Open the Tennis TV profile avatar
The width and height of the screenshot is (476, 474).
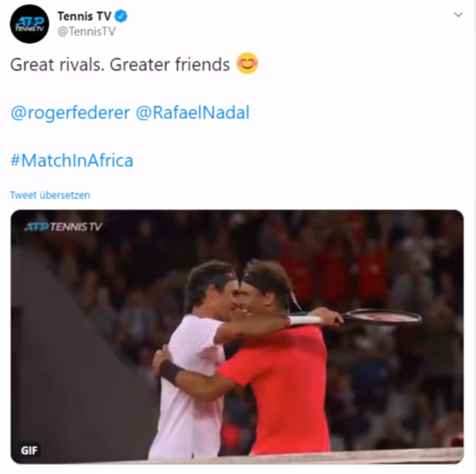(30, 24)
